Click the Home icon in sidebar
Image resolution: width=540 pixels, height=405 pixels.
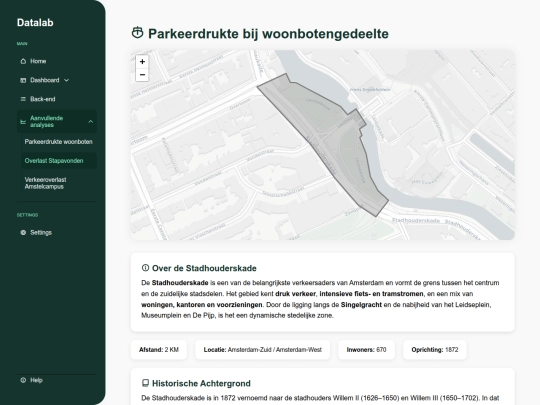(23, 61)
